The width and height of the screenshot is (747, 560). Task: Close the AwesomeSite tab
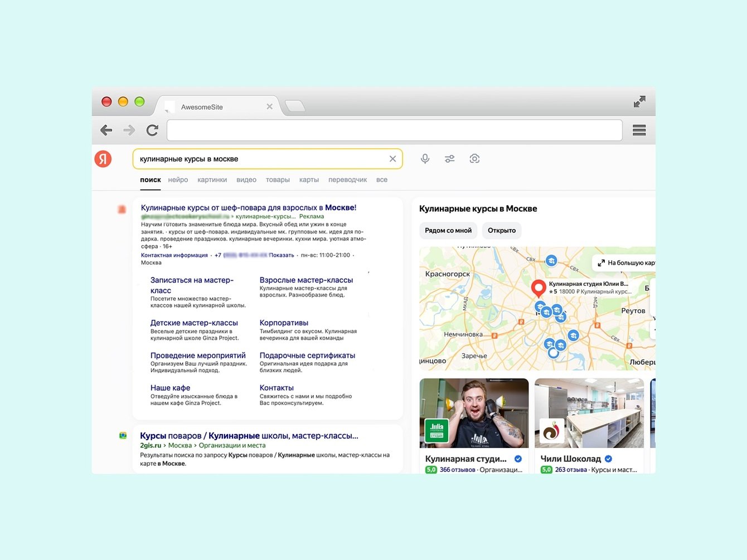tap(270, 106)
